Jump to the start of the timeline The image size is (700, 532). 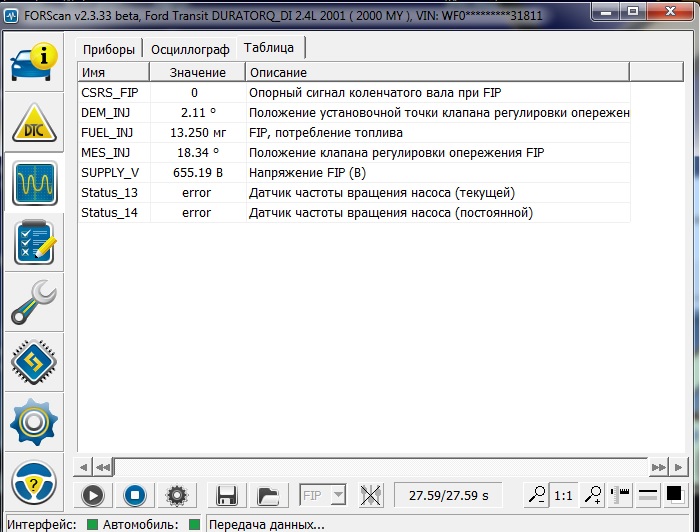click(x=83, y=467)
